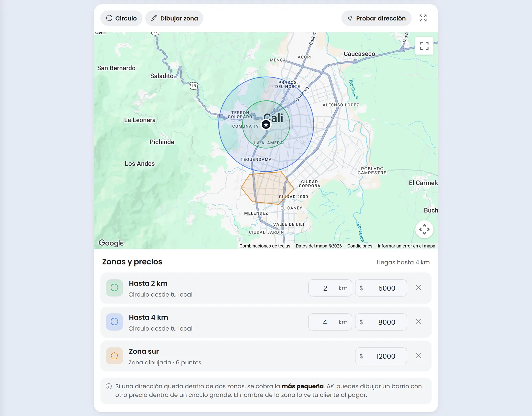Click the VALLE DE LILI map label
This screenshot has width=532, height=416.
click(289, 224)
